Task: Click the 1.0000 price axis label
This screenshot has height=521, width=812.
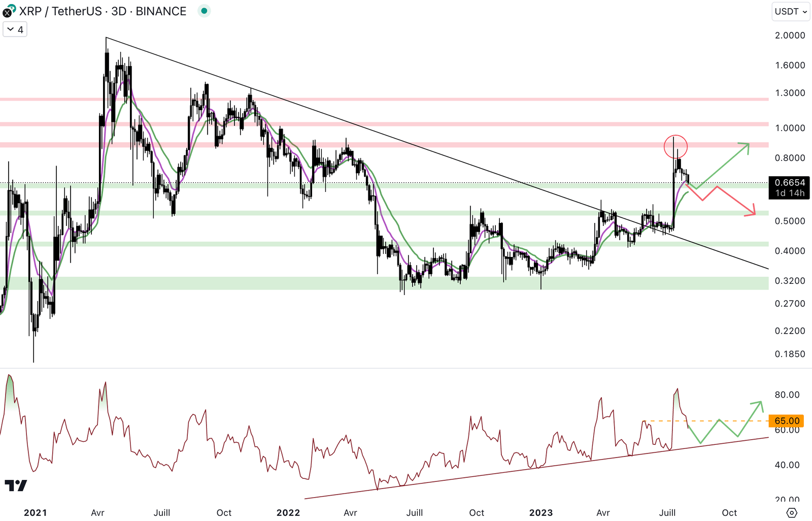Action: tap(790, 128)
